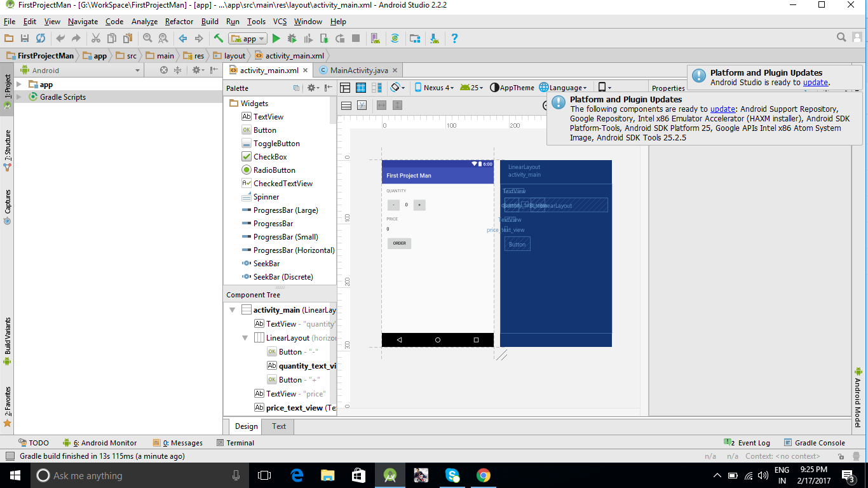Select quantity_text_view in the Component Tree
868x488 pixels.
[x=299, y=365]
